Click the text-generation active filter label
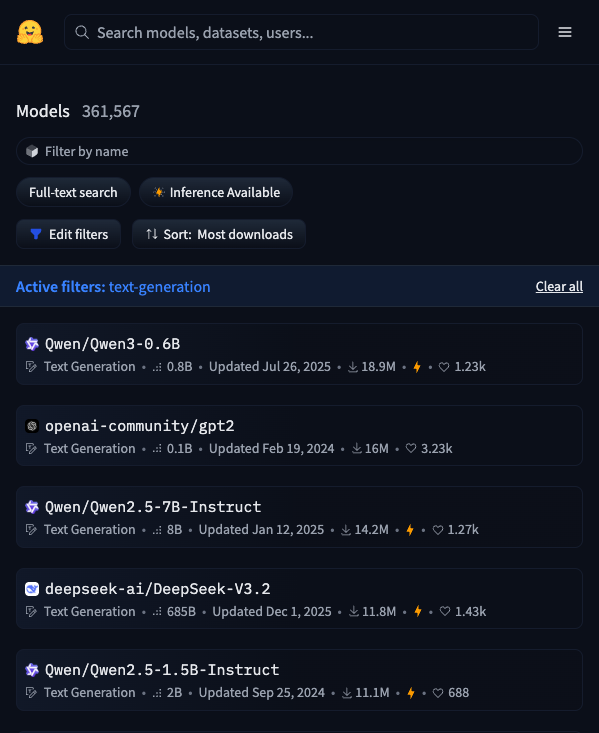 pyautogui.click(x=159, y=287)
